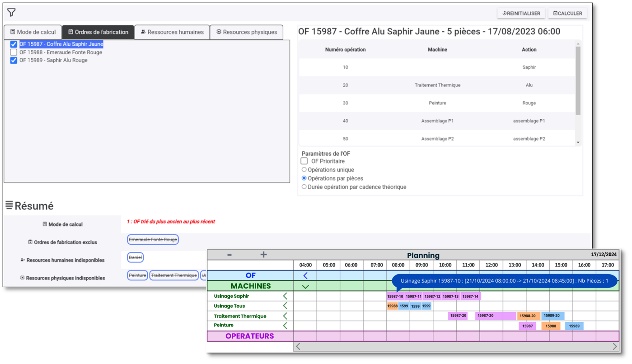Screen dimensions: 632x364
Task: Select the 15987-14 planning block
Action: [470, 297]
